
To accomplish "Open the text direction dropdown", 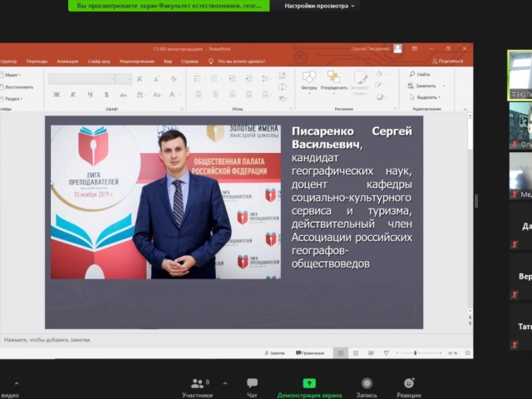I will pyautogui.click(x=283, y=75).
